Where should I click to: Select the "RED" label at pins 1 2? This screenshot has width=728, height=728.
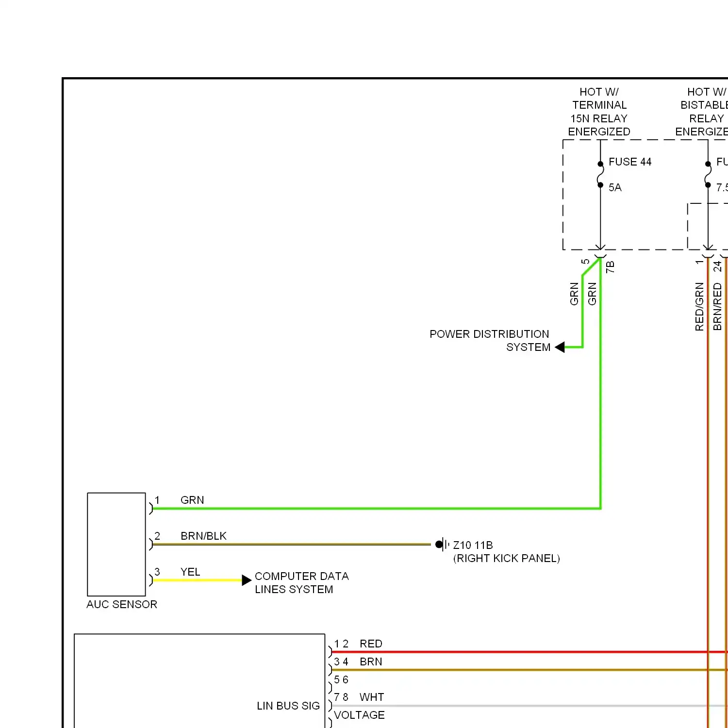pyautogui.click(x=371, y=644)
